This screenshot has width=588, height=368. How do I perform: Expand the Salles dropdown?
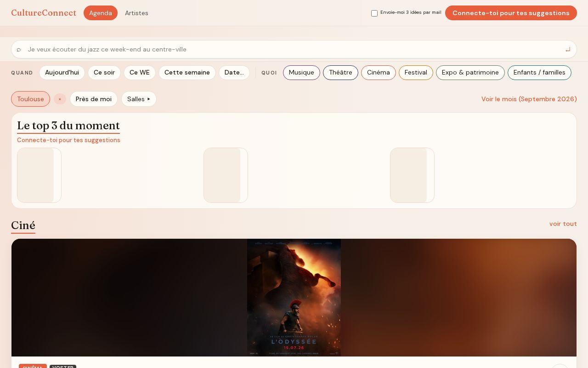click(139, 99)
